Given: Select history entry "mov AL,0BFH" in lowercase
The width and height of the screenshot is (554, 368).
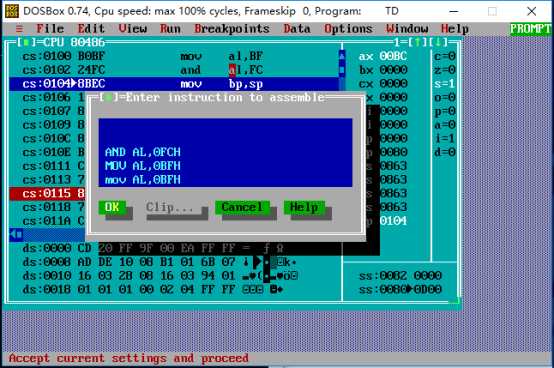Looking at the screenshot, I should coord(143,179).
